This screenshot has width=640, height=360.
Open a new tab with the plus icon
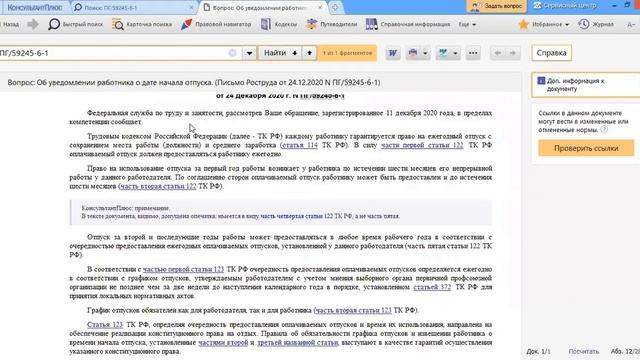335,7
